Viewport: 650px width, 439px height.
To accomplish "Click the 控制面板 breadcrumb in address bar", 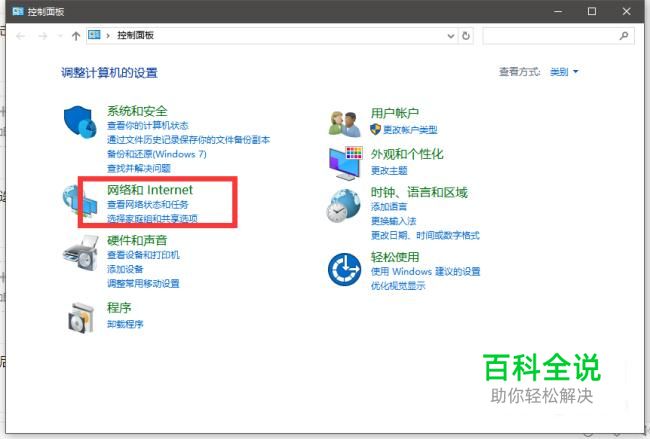I will (136, 36).
